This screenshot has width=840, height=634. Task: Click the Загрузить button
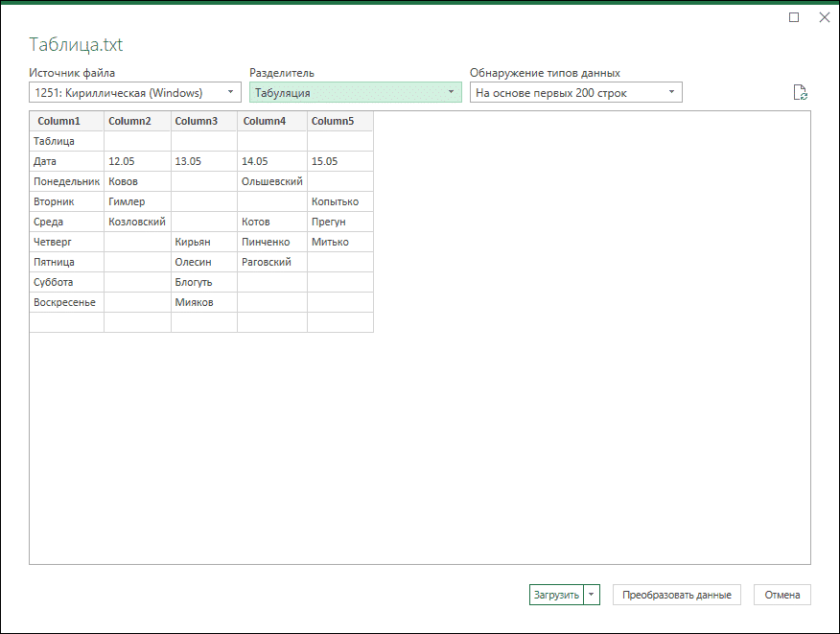[x=557, y=595]
